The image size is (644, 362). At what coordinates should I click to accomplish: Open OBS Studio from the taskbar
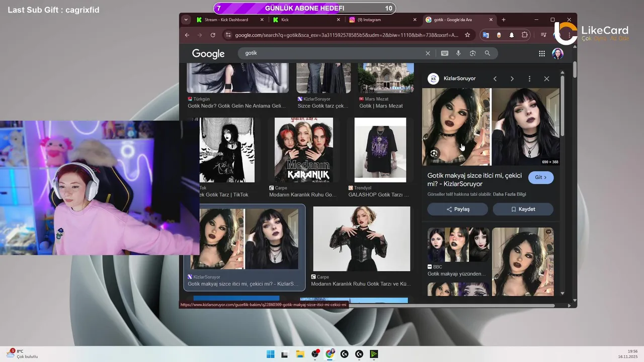point(315,354)
